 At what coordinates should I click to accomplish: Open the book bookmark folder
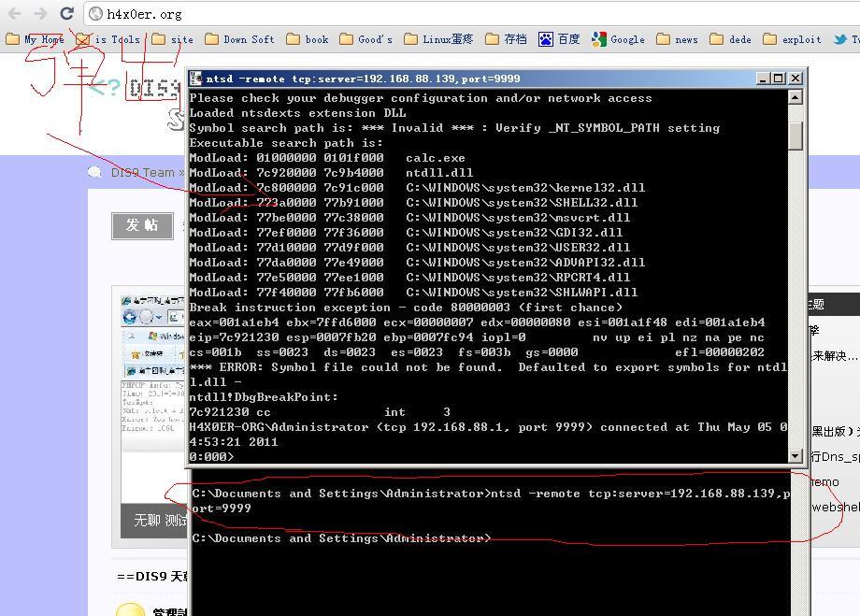point(308,39)
